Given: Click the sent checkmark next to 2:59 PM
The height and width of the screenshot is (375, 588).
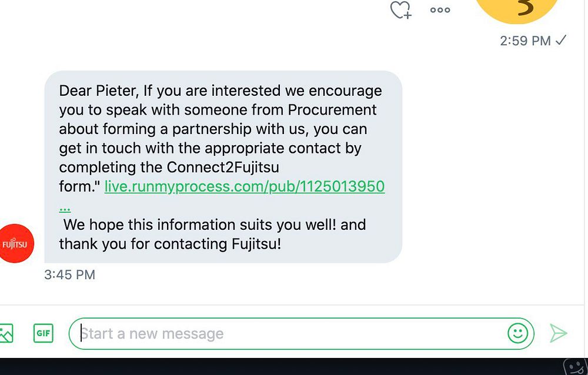Looking at the screenshot, I should pyautogui.click(x=561, y=40).
